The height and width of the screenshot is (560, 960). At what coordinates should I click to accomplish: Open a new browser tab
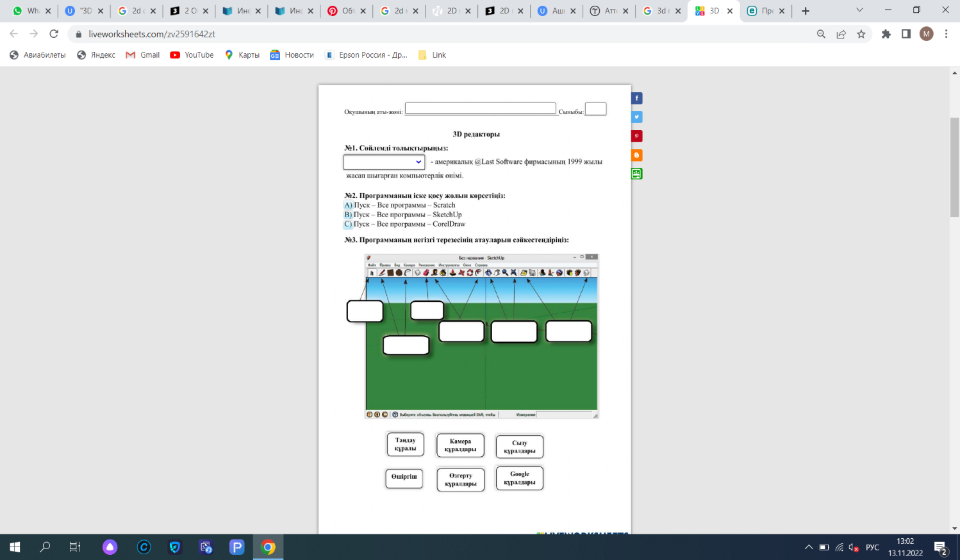[806, 11]
